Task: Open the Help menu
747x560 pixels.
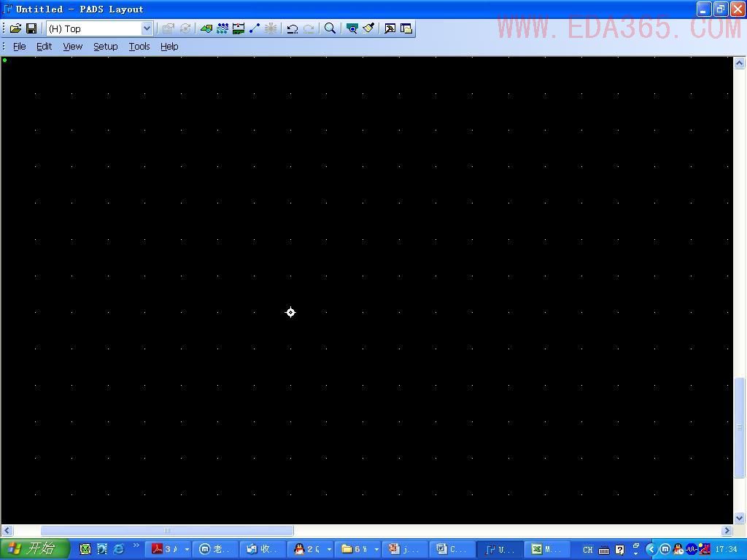Action: (x=169, y=46)
